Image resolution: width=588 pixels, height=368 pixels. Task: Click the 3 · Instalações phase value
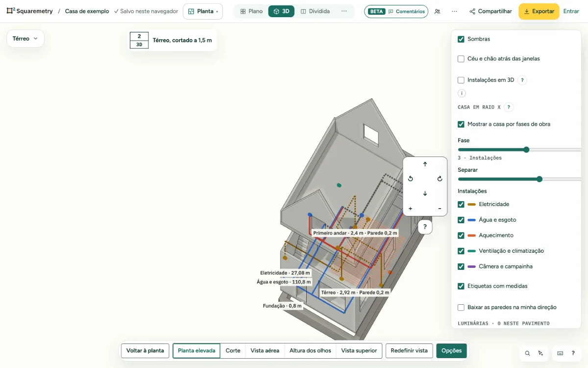coord(480,158)
